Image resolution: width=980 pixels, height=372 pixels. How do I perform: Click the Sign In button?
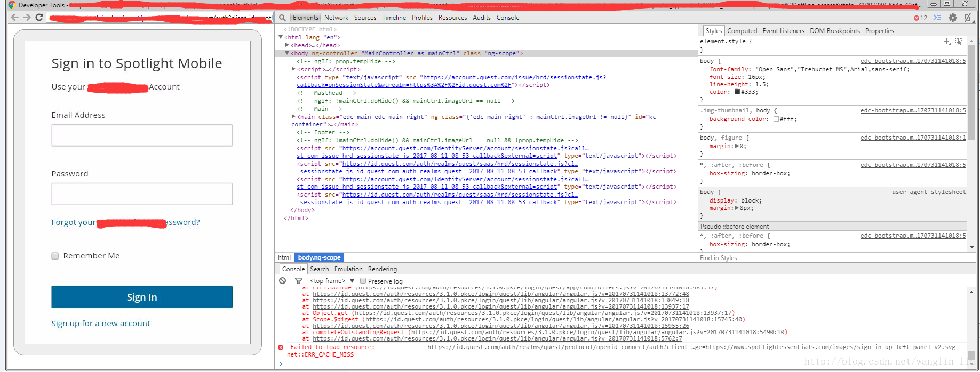click(142, 297)
